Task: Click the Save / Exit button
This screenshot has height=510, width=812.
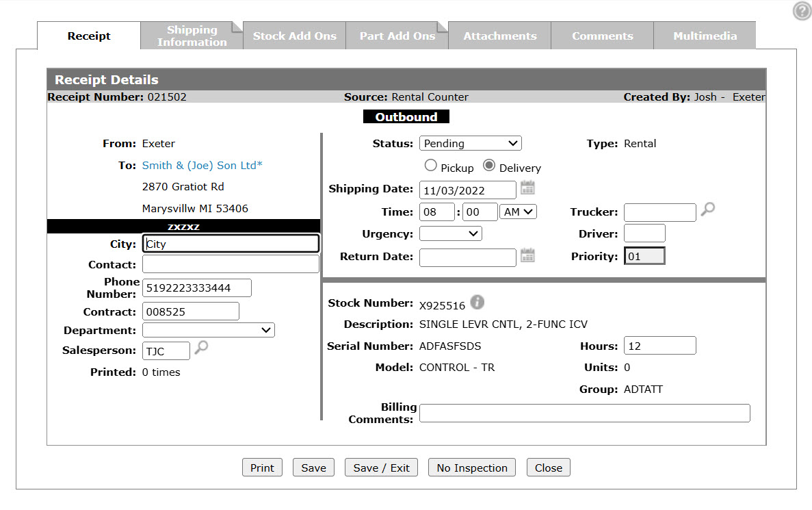Action: pyautogui.click(x=381, y=468)
